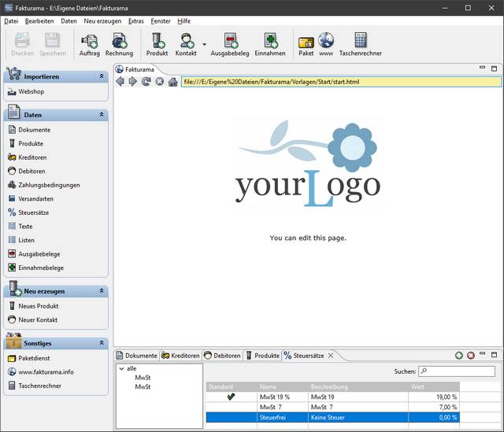
Task: Open the Paket toolbar icon
Action: click(306, 41)
